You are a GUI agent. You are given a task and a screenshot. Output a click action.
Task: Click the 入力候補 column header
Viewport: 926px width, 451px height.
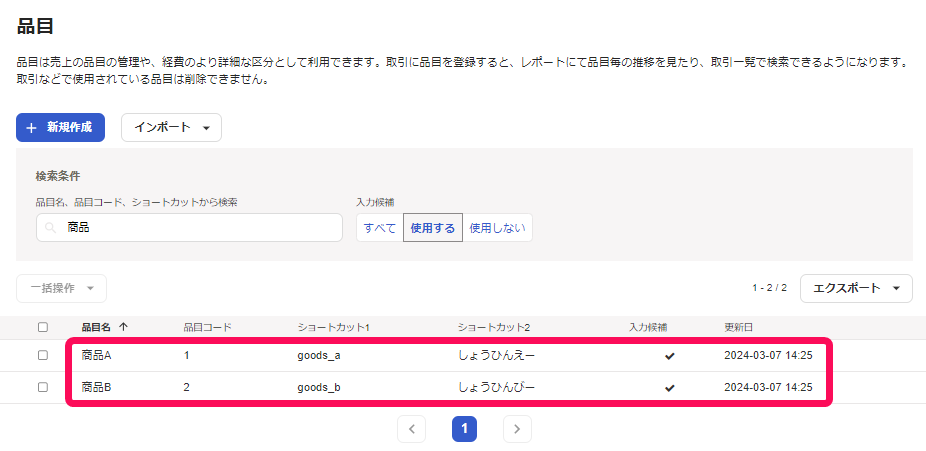click(x=648, y=327)
